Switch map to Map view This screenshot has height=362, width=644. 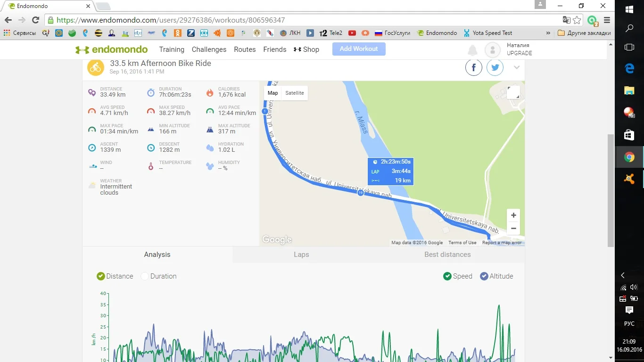[x=273, y=93]
